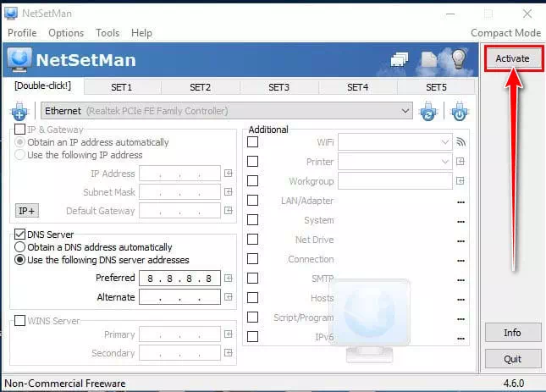546x392 pixels.
Task: Tick the Hosts checkbox
Action: click(x=252, y=298)
